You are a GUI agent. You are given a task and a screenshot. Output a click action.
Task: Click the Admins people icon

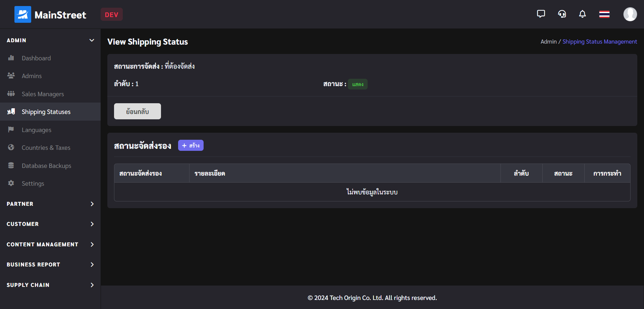11,76
